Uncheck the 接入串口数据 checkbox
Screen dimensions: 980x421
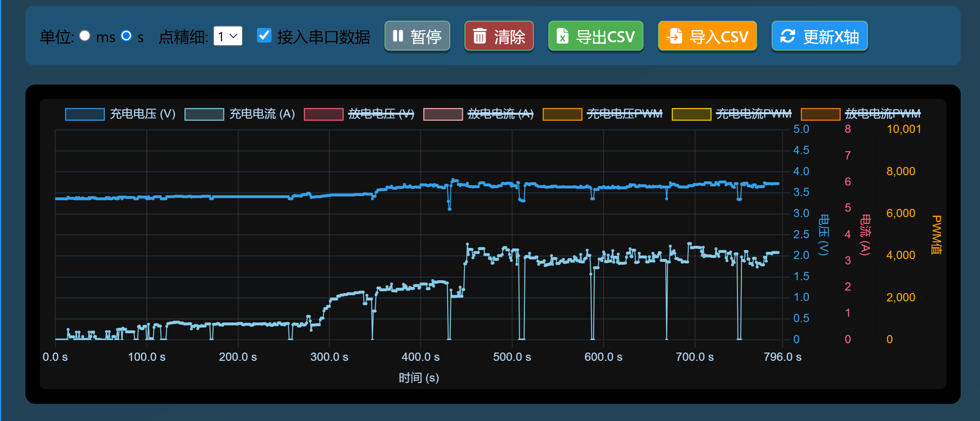click(264, 35)
